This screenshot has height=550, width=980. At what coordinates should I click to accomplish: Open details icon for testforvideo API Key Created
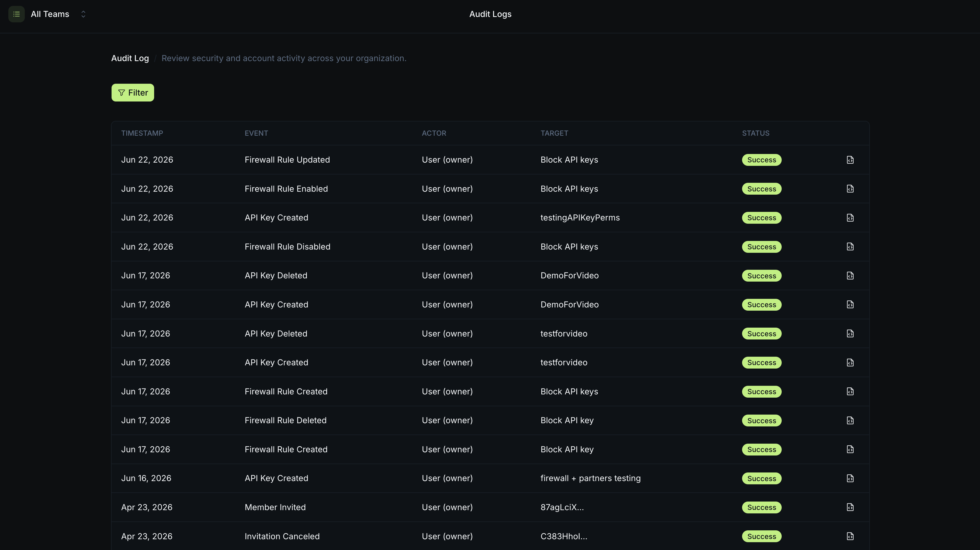click(x=850, y=363)
